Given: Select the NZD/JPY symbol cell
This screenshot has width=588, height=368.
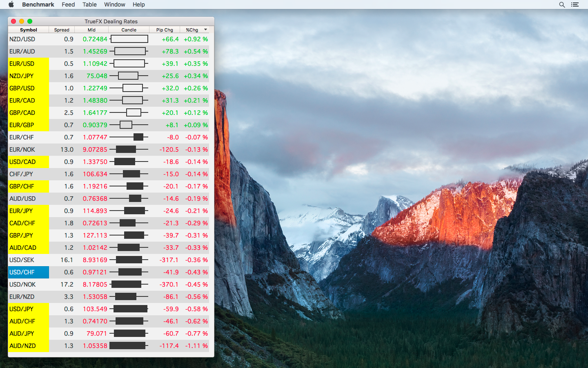Looking at the screenshot, I should click(x=29, y=76).
